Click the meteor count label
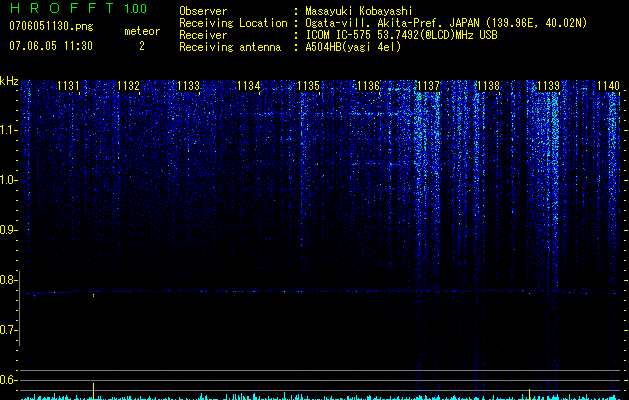Screen dimensions: 629x400 (142, 31)
